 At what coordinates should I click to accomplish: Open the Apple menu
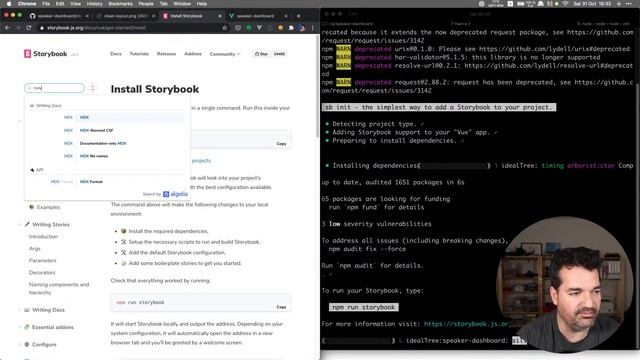coord(9,4)
